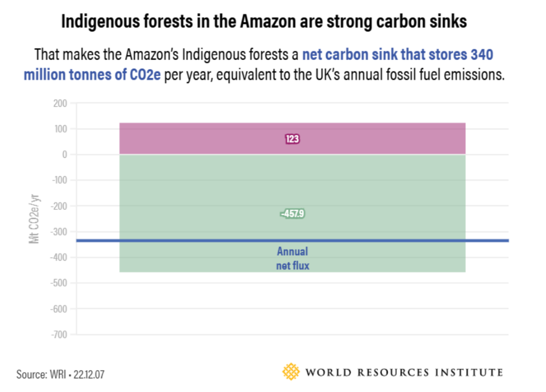
Task: Click the -300 y-axis tick label
Action: 59,232
